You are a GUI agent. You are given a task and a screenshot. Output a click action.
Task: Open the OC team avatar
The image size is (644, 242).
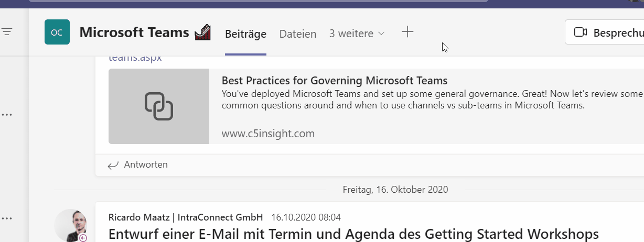(57, 32)
